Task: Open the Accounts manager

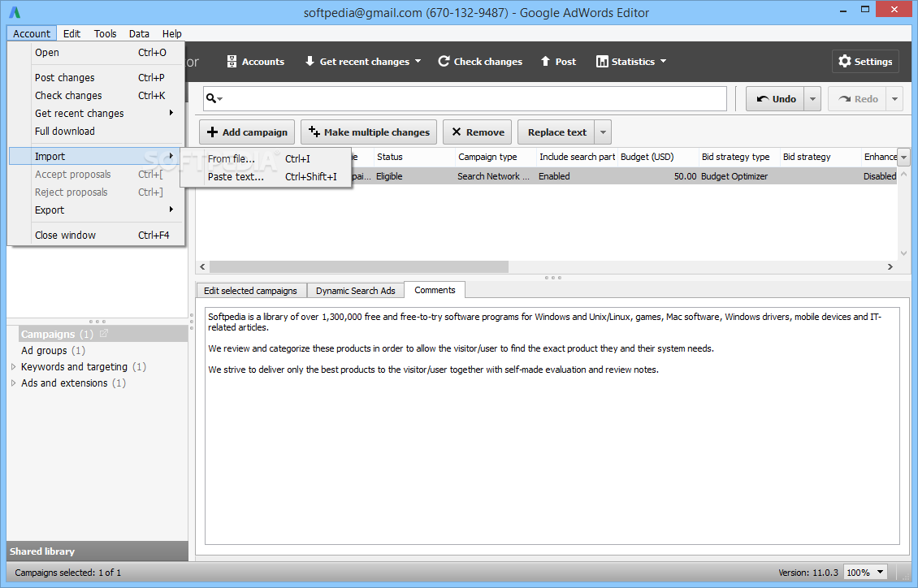Action: click(x=256, y=62)
